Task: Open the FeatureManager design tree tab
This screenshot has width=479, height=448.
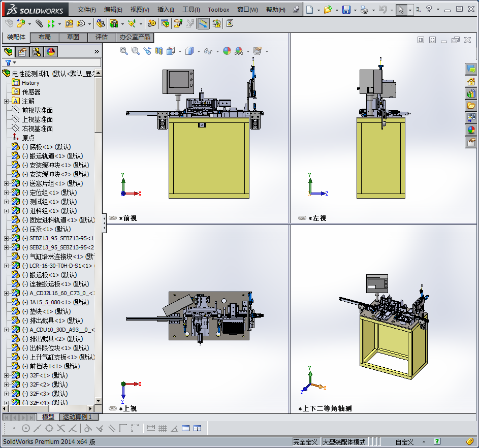Action: tap(8, 52)
